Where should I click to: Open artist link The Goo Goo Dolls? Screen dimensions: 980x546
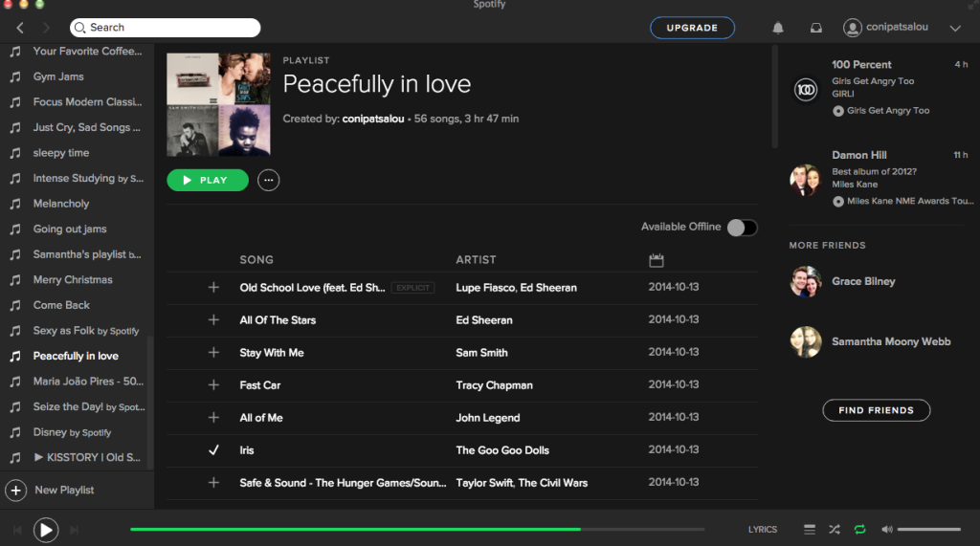pos(501,449)
